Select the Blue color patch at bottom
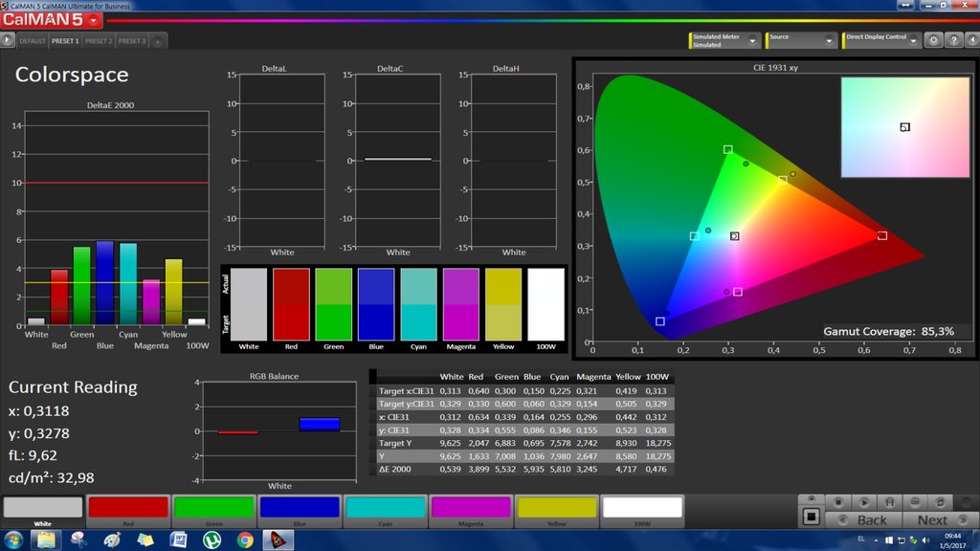Screen dimensions: 980x551 300,511
